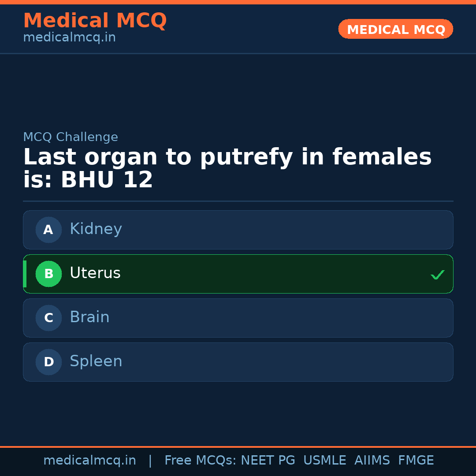Image resolution: width=476 pixels, height=476 pixels.
Task: Click the orange MEDICAL MCQ badge
Action: pyautogui.click(x=395, y=29)
